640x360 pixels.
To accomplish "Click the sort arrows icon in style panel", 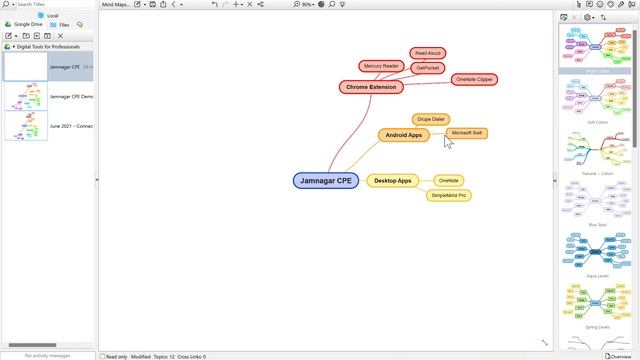I will 603,17.
